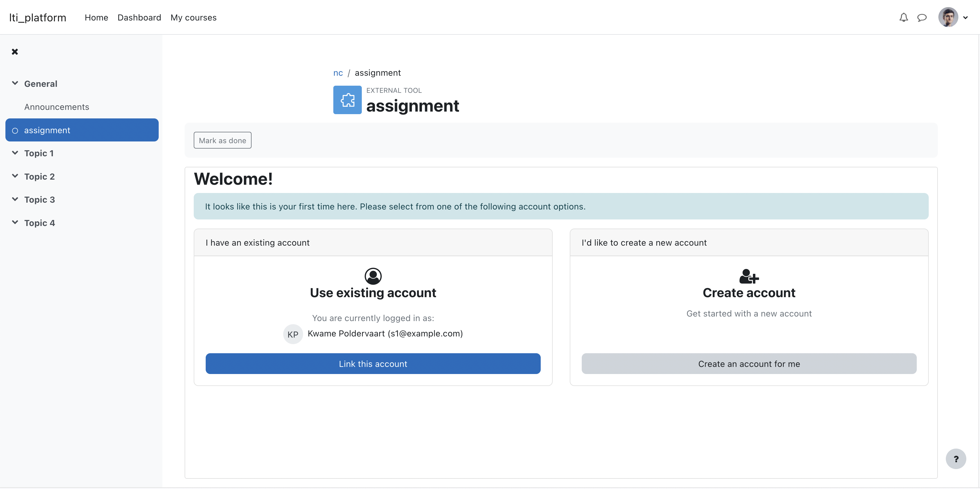Open the messaging speech bubble icon
Screen dimensions: 980x489
(922, 17)
